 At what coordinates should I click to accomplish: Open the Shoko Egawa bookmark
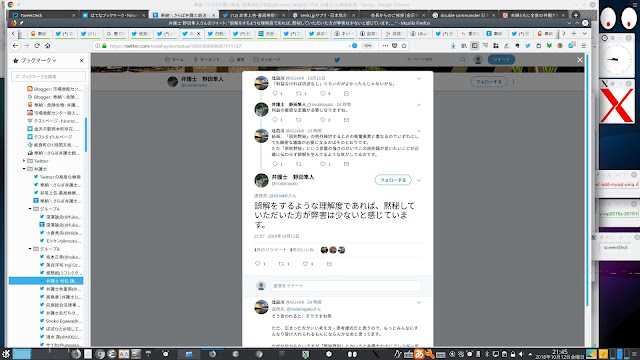tap(60, 321)
